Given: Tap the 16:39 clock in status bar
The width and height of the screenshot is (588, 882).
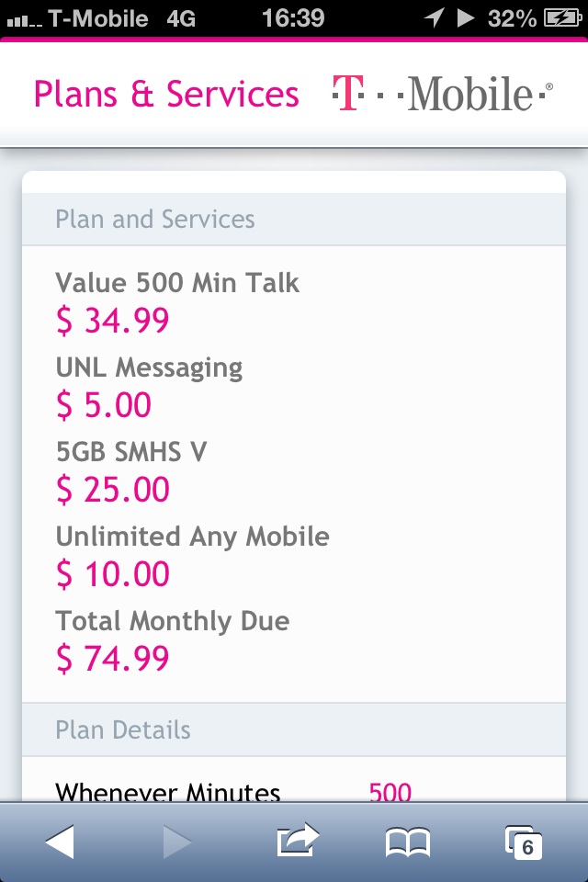Looking at the screenshot, I should pyautogui.click(x=292, y=18).
